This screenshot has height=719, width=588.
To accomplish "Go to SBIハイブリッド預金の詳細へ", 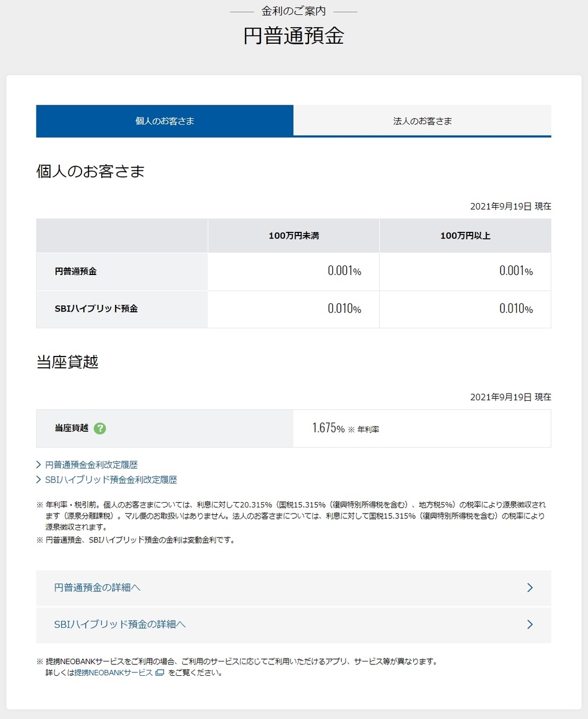I will click(293, 624).
